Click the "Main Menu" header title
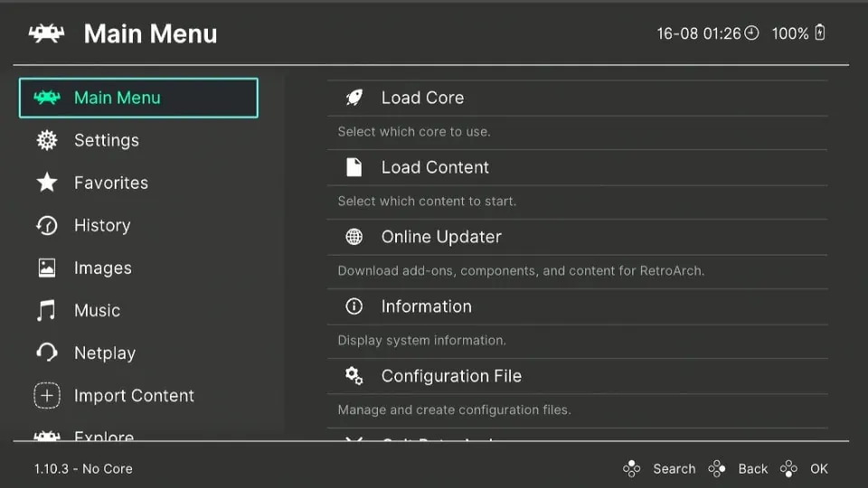 [151, 33]
